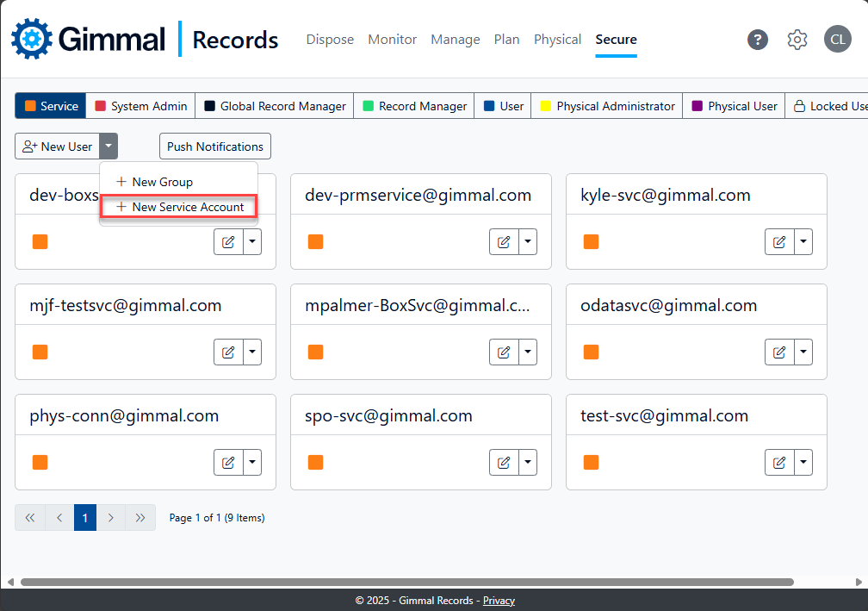
Task: Toggle the Service role filter
Action: tap(51, 106)
